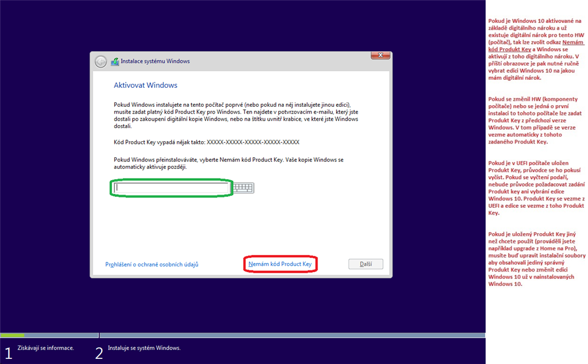Close the Instalace systému Windows dialog
588x364 pixels.
pos(380,55)
